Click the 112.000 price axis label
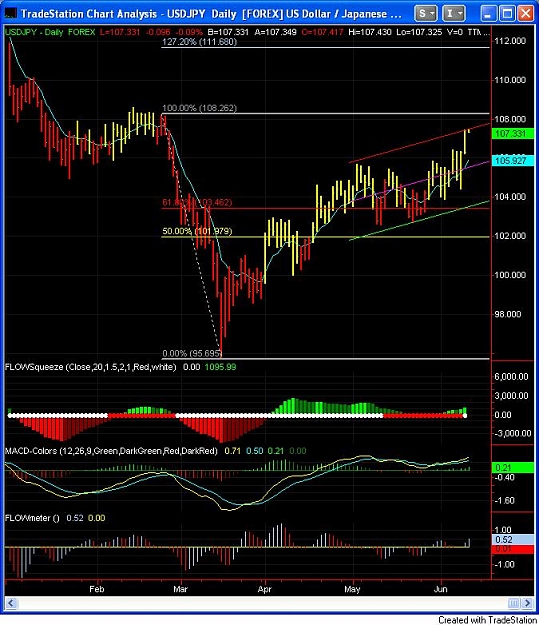539x625 pixels. pos(510,41)
